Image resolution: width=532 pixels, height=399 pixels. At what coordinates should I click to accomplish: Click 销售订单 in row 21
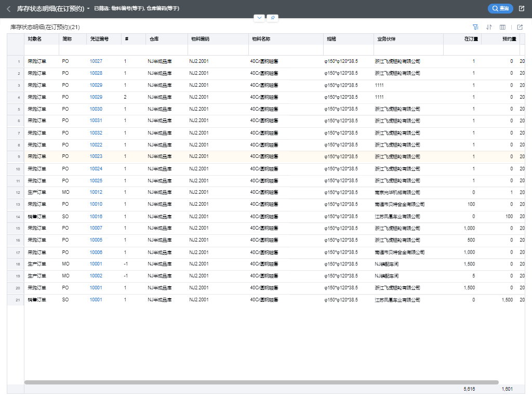[x=37, y=300]
